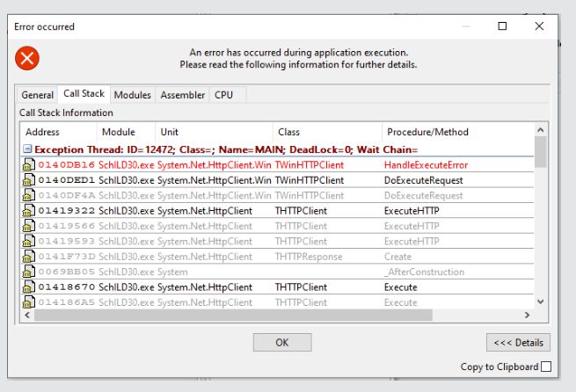Click the row icon for address 01419566
This screenshot has height=392, width=576.
29,226
